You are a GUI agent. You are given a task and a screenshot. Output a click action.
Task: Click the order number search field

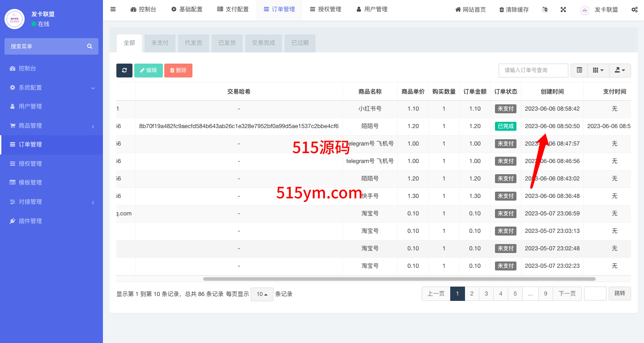(533, 70)
